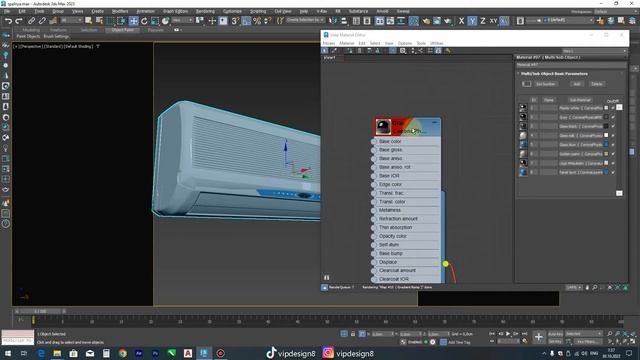Activate the Unlink Selection tool
640x360 pixels.
[x=42, y=21]
